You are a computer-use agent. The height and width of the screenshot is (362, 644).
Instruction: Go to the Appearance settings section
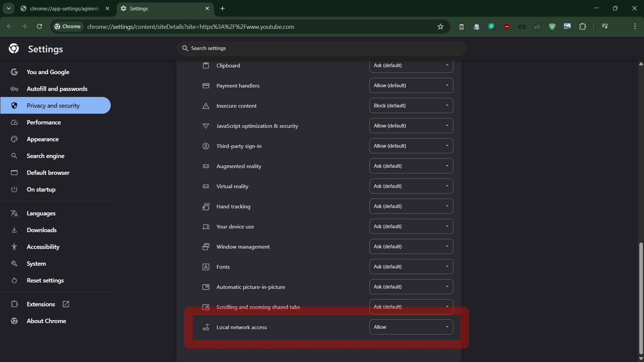(x=43, y=139)
